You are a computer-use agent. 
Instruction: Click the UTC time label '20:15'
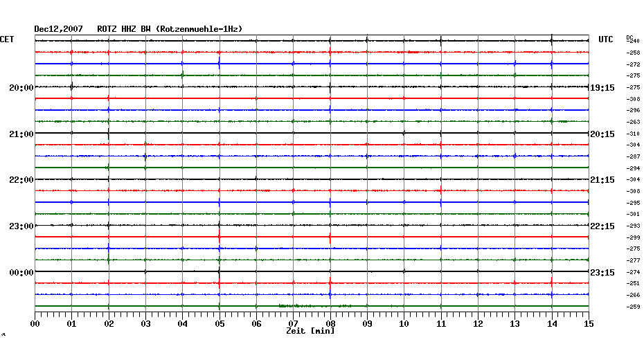602,134
